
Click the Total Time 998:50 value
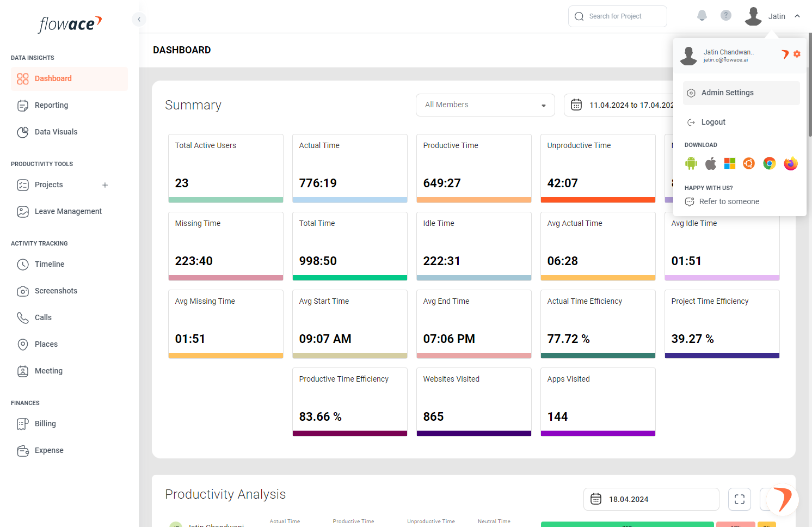[318, 261]
